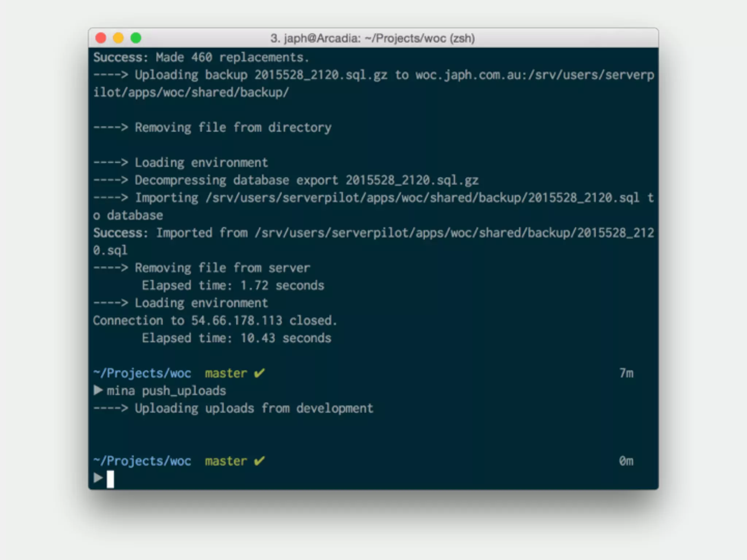This screenshot has height=560, width=747.
Task: Click the white block cursor at the prompt
Action: [x=110, y=479]
